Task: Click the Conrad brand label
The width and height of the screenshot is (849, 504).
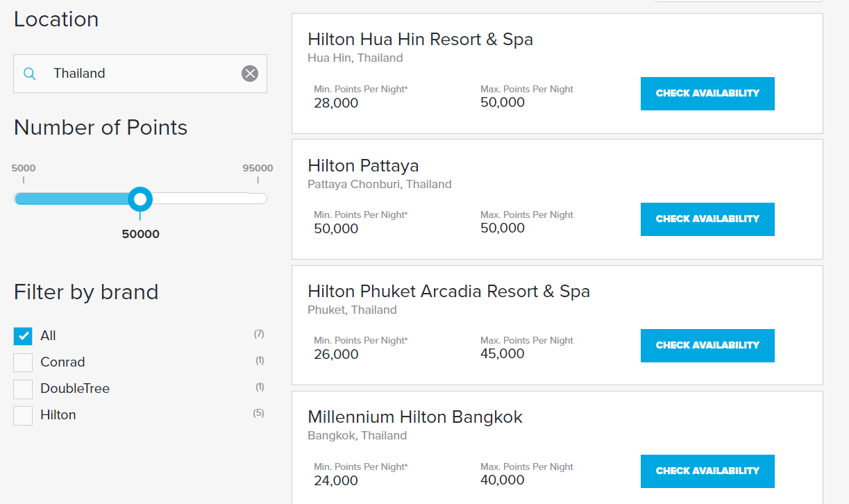Action: pyautogui.click(x=62, y=362)
